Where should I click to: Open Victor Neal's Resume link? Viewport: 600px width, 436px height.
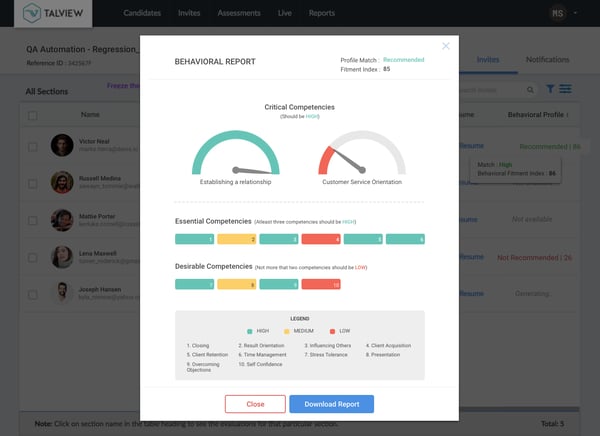471,146
